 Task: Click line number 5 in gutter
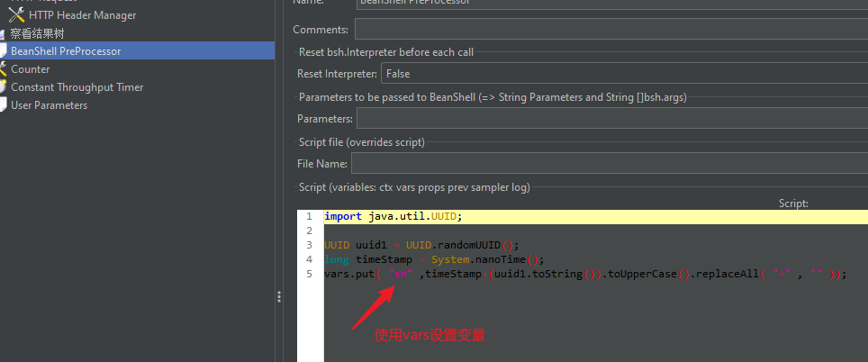(x=309, y=274)
